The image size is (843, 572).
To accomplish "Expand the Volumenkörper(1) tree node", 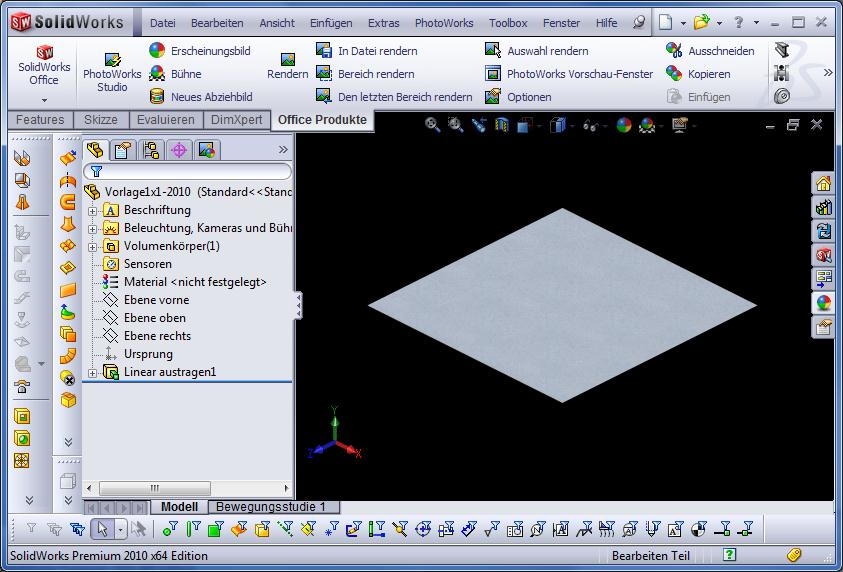I will pyautogui.click(x=93, y=247).
